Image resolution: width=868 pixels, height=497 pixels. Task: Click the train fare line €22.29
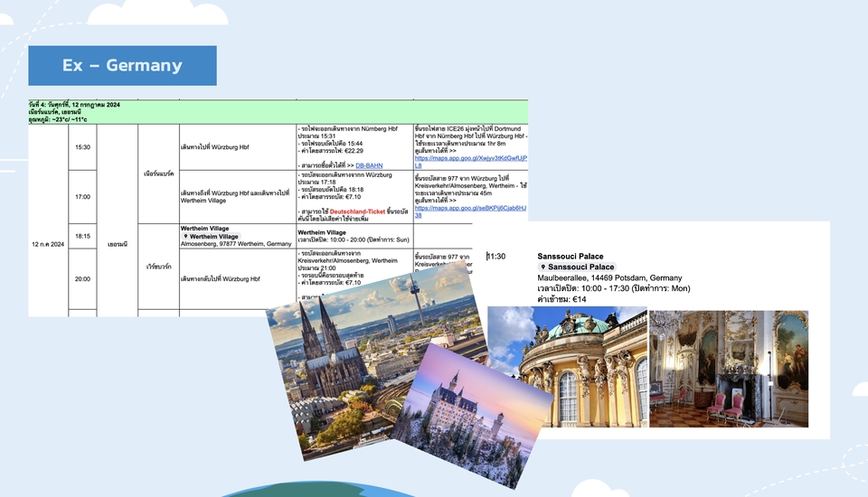tap(331, 151)
